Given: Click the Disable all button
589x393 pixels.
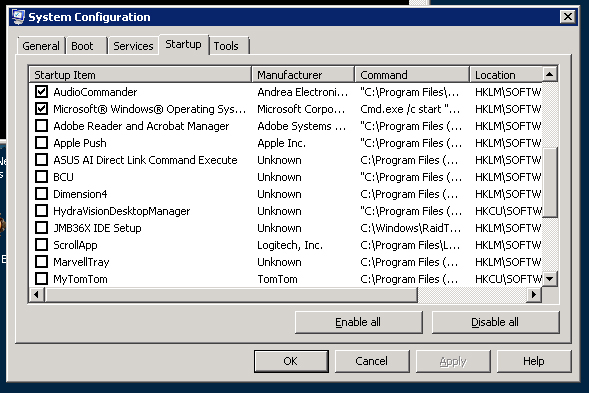Looking at the screenshot, I should (495, 322).
